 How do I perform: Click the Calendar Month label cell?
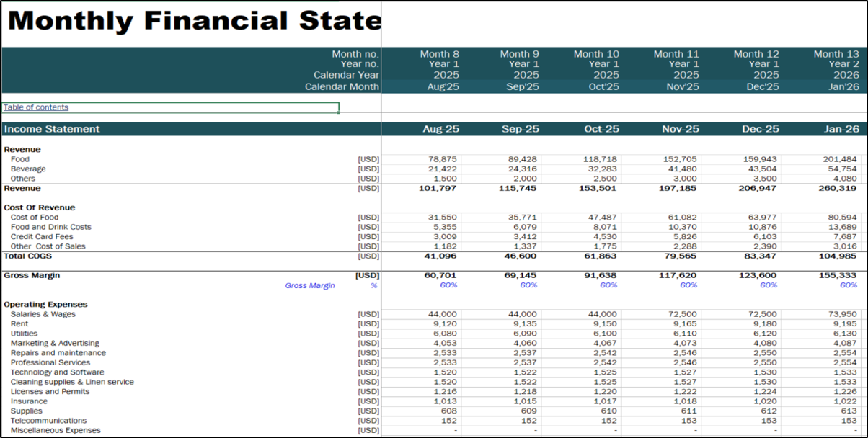pyautogui.click(x=342, y=86)
